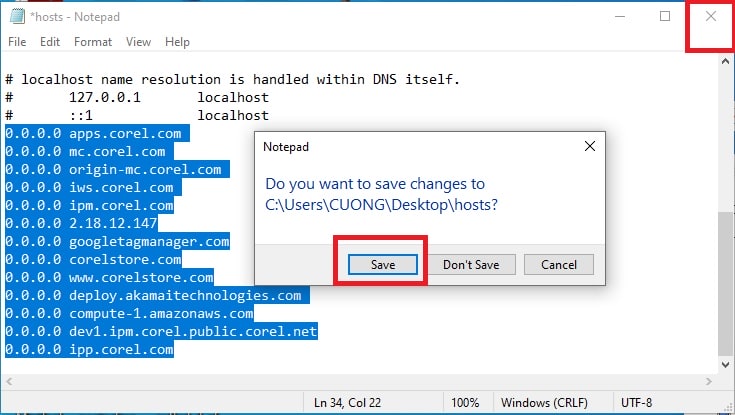Click the line '0.0.0.0 dev1.ipm.corel.public.corel.net'
Screen dimensions: 735x415
tap(161, 331)
